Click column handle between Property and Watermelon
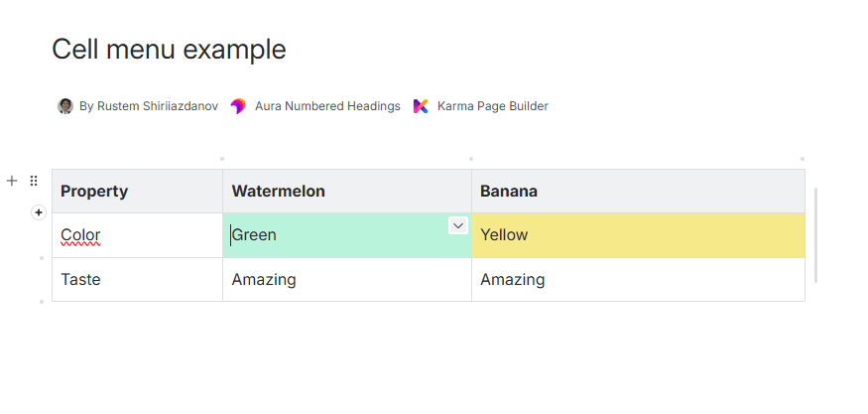Viewport: 868px width, 414px height. pyautogui.click(x=222, y=159)
